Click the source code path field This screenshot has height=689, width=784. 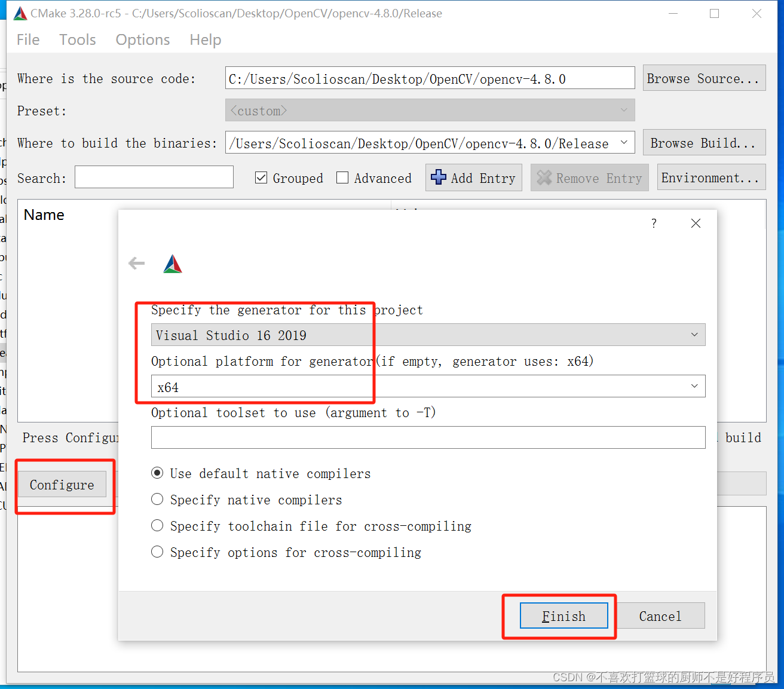coord(430,78)
